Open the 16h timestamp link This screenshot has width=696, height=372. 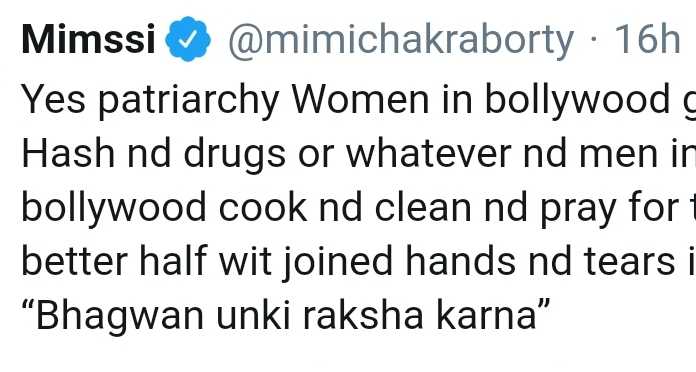tap(647, 39)
